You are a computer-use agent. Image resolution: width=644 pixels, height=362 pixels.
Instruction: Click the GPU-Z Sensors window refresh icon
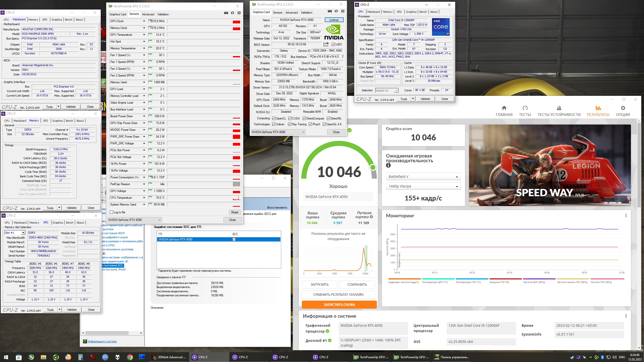point(232,13)
